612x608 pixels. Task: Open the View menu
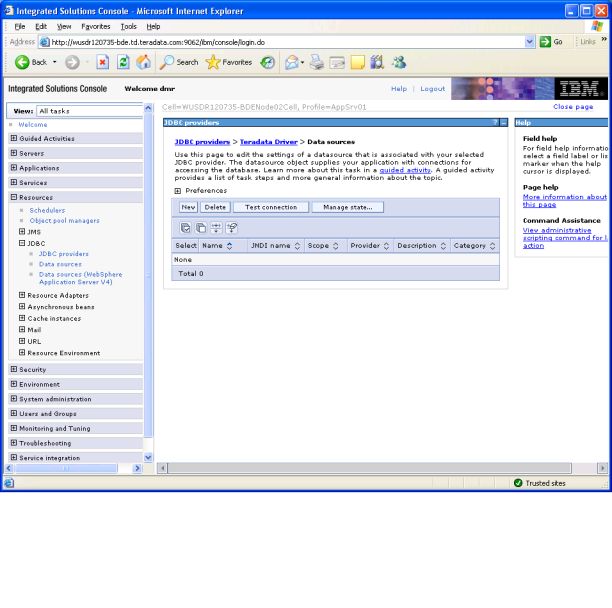[64, 26]
